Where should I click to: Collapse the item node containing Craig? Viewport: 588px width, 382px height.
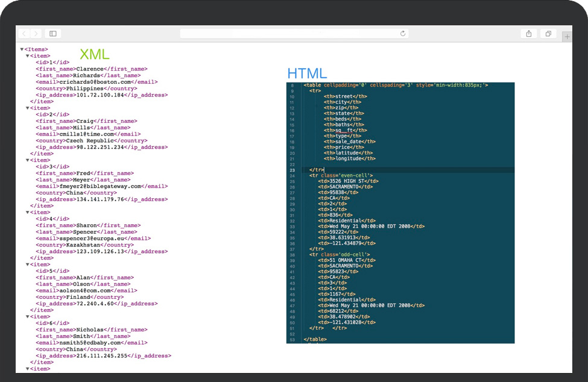(28, 108)
